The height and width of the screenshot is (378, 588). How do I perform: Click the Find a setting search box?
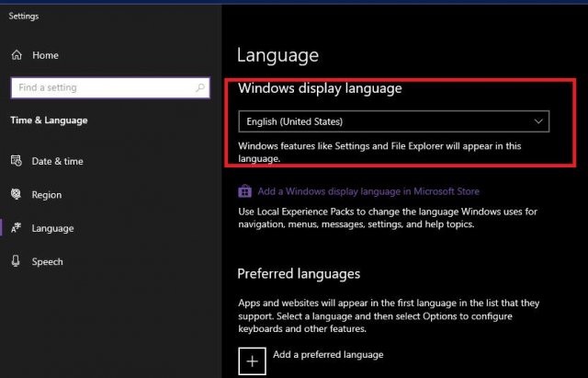click(99, 87)
